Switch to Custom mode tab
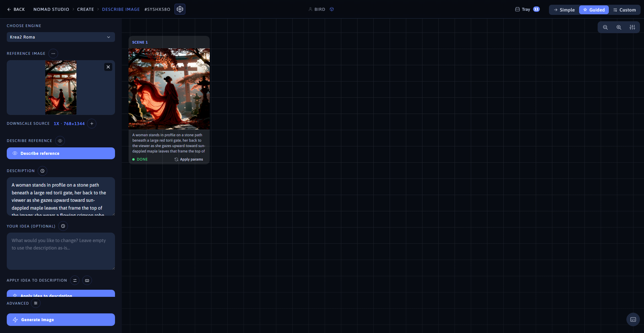 pos(624,10)
